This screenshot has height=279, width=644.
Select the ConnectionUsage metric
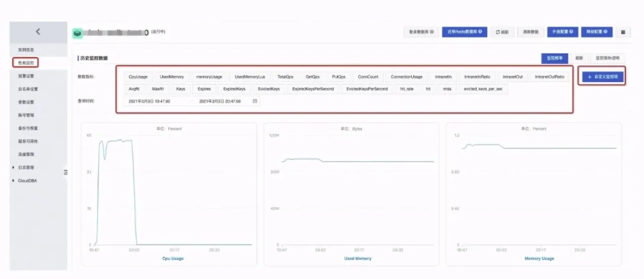point(406,77)
